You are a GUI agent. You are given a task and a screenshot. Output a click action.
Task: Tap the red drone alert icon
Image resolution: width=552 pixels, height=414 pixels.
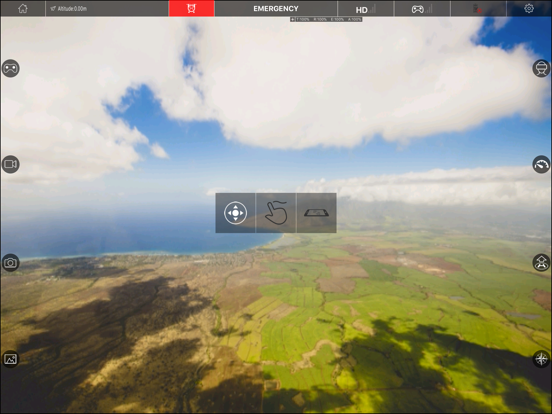192,8
